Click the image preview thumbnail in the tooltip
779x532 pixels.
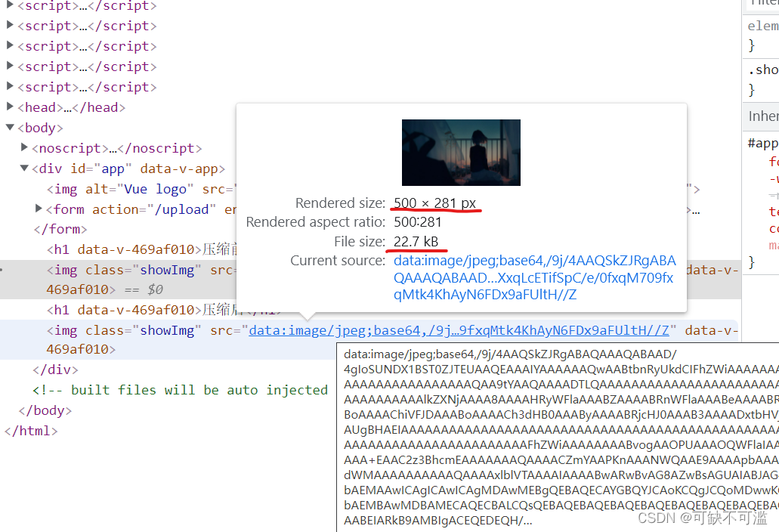tap(461, 153)
